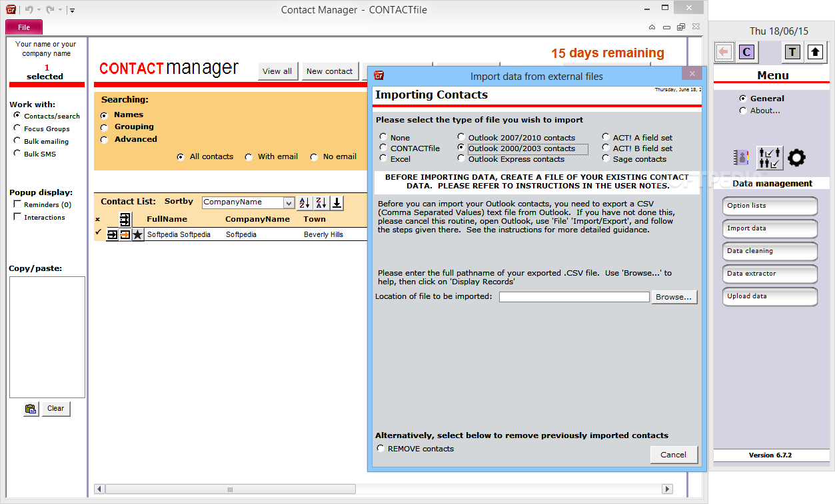Viewport: 835px width, 504px height.
Task: Click the dialog's red CF icon in title bar
Action: 379,75
